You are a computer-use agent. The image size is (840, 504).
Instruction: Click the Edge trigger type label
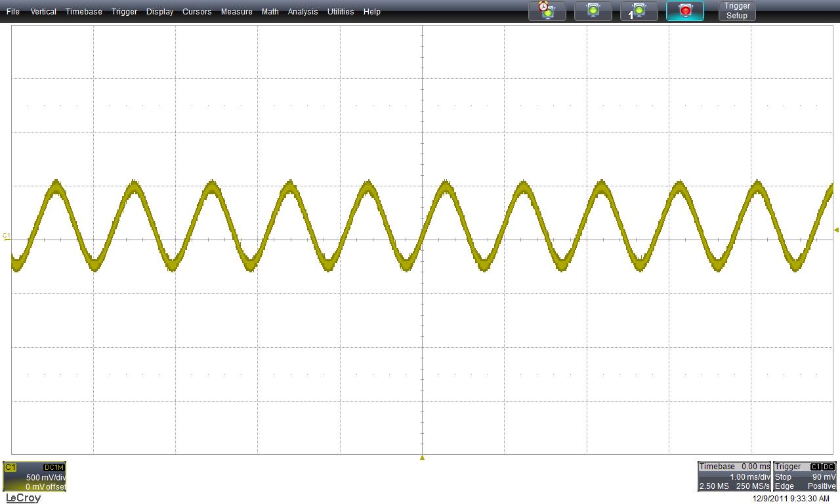click(784, 486)
